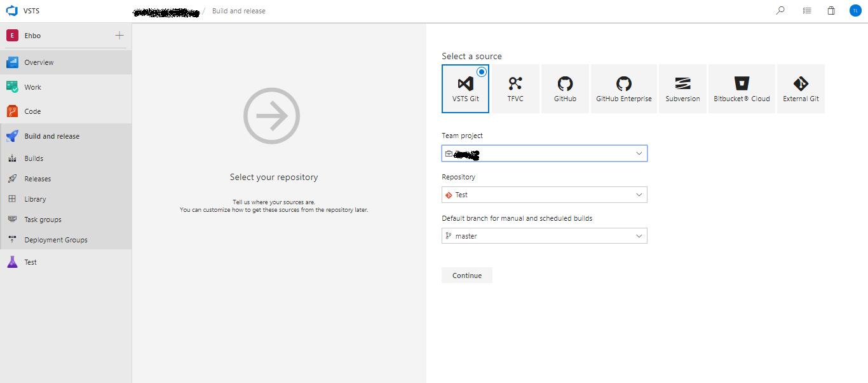Open the TL user profile avatar

tap(855, 11)
